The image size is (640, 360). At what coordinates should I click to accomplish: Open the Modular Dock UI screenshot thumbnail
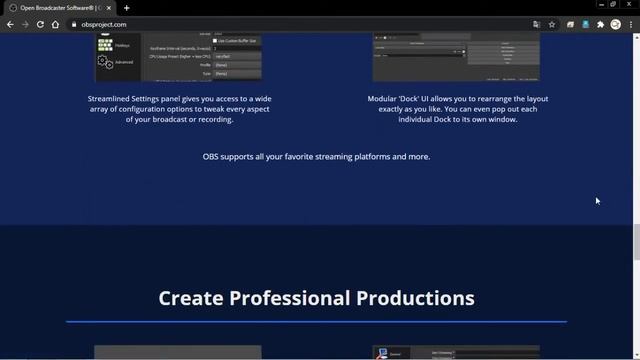coord(456,57)
